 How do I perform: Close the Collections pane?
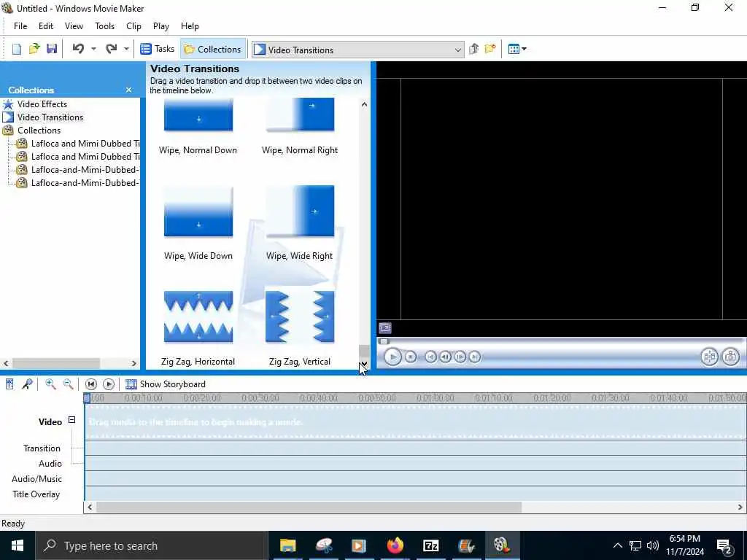point(128,90)
